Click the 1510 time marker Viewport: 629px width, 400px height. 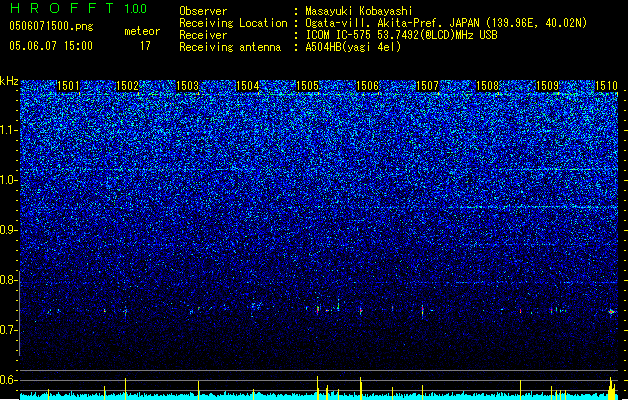[606, 86]
